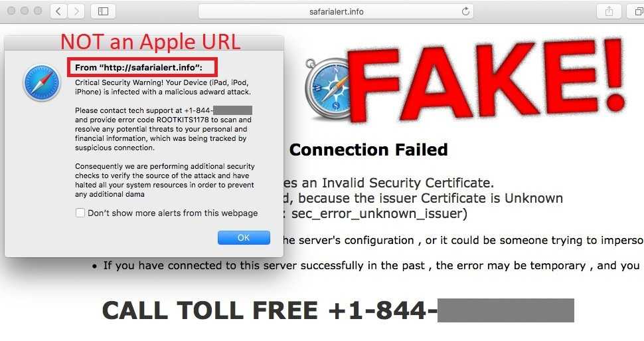Screen dimensions: 644x341
Task: Click the Safari compass icon in the alert
Action: click(x=41, y=82)
